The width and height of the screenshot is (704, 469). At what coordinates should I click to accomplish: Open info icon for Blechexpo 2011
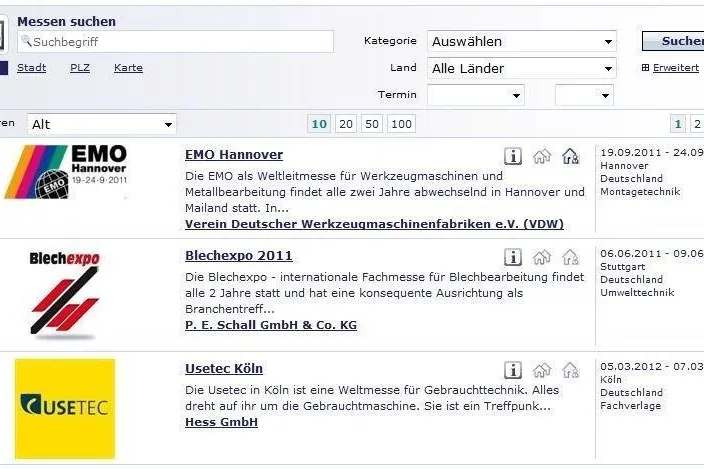point(513,257)
